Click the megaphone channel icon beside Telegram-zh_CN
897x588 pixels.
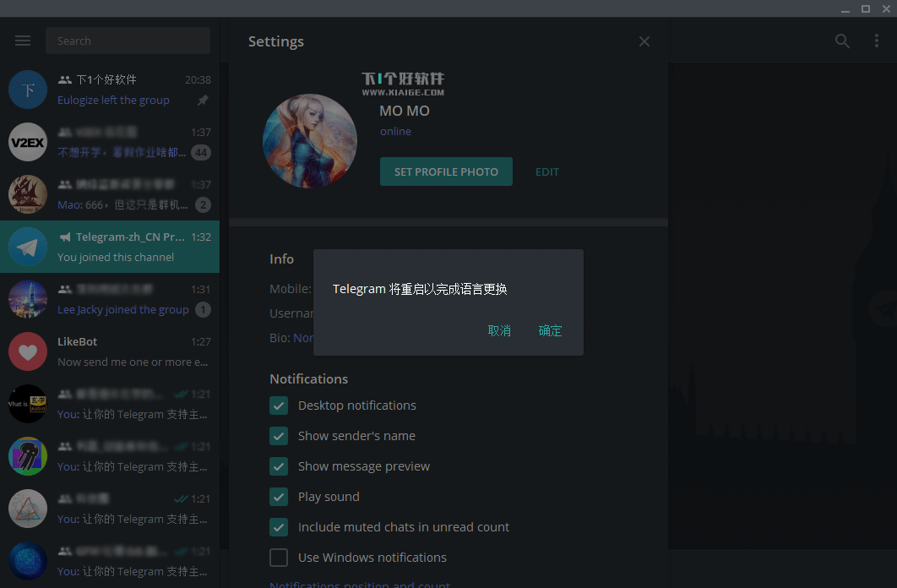[x=65, y=237]
